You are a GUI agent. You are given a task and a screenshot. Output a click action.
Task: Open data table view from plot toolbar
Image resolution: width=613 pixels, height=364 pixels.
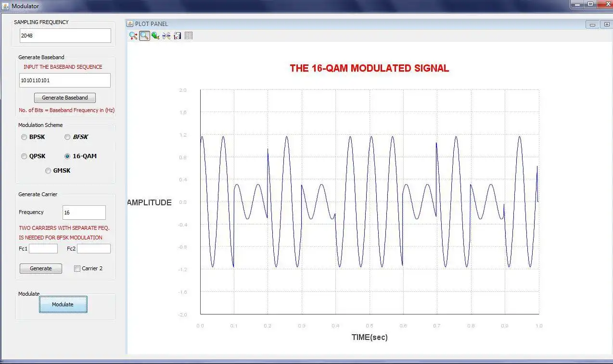click(189, 36)
